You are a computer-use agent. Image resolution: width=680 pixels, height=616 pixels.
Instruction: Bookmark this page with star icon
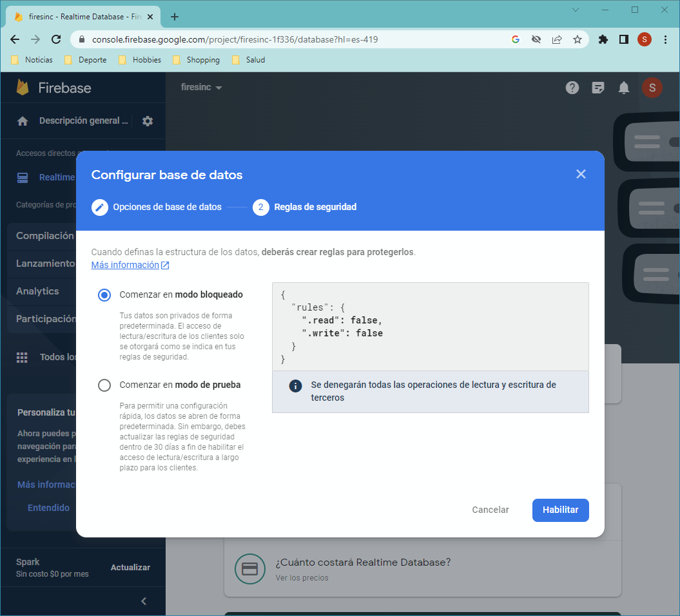pos(578,39)
